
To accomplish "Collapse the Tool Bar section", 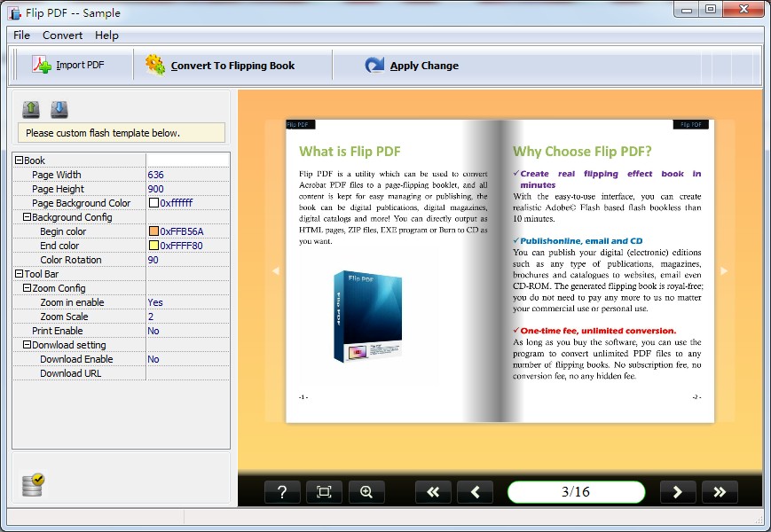I will [19, 274].
